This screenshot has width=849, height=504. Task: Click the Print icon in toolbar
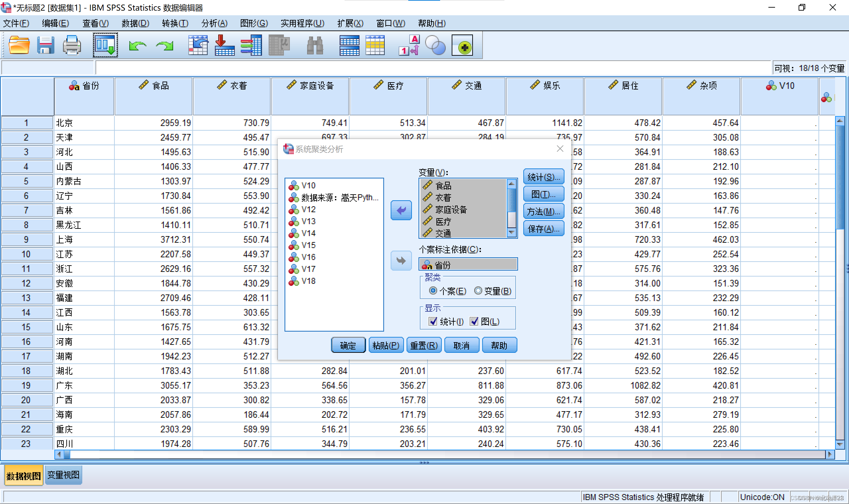point(72,45)
